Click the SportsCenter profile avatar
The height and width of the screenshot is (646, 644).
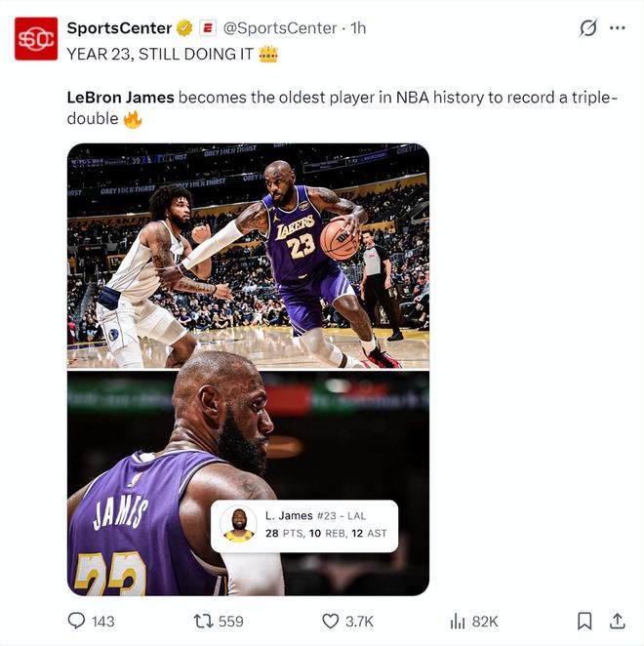pos(35,38)
